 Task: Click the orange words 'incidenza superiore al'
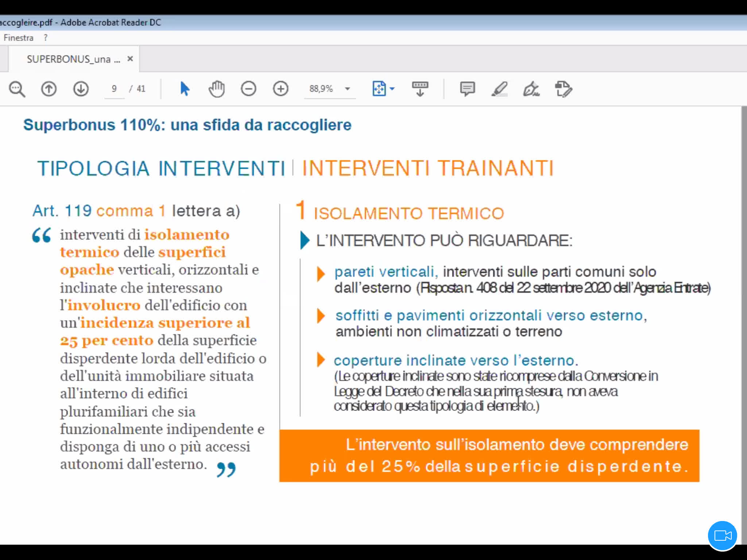[x=165, y=323]
